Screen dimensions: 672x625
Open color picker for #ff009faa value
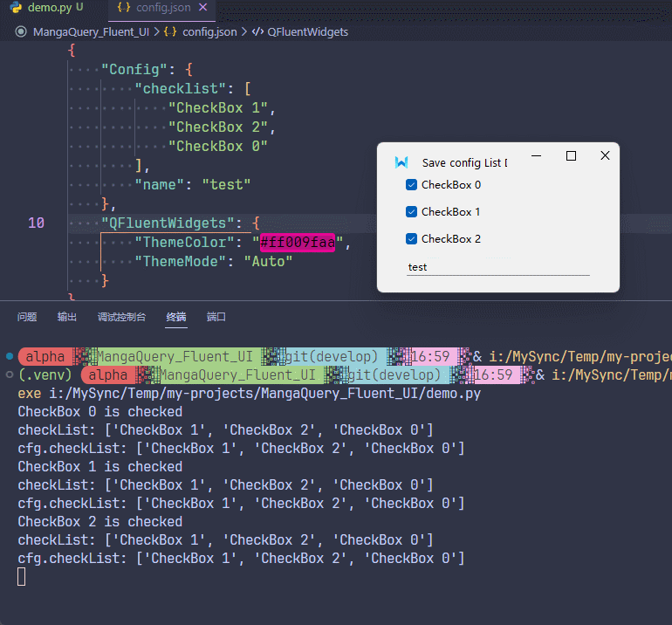(298, 243)
